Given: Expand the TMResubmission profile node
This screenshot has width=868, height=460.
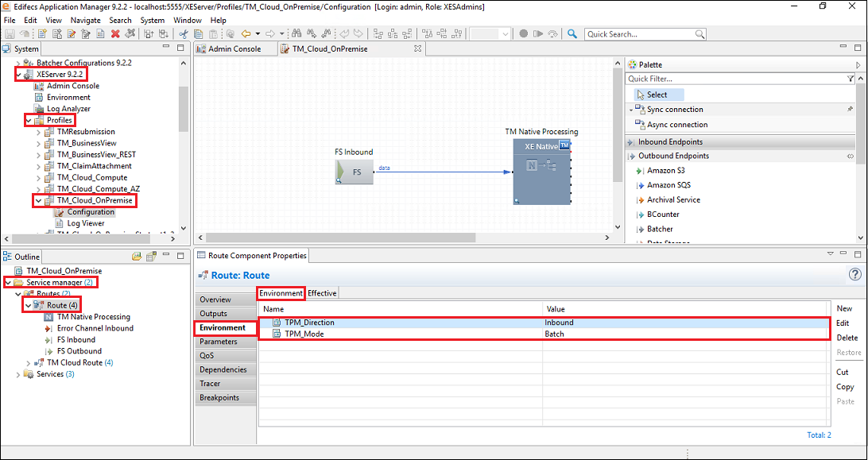Looking at the screenshot, I should point(38,132).
